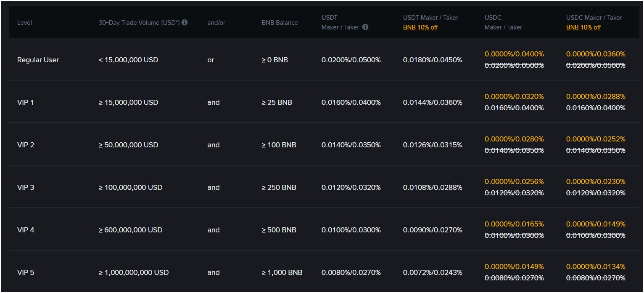Click the orange 0.0000%/0.0288% USDC BNB fee
This screenshot has height=293, width=644.
pyautogui.click(x=596, y=96)
